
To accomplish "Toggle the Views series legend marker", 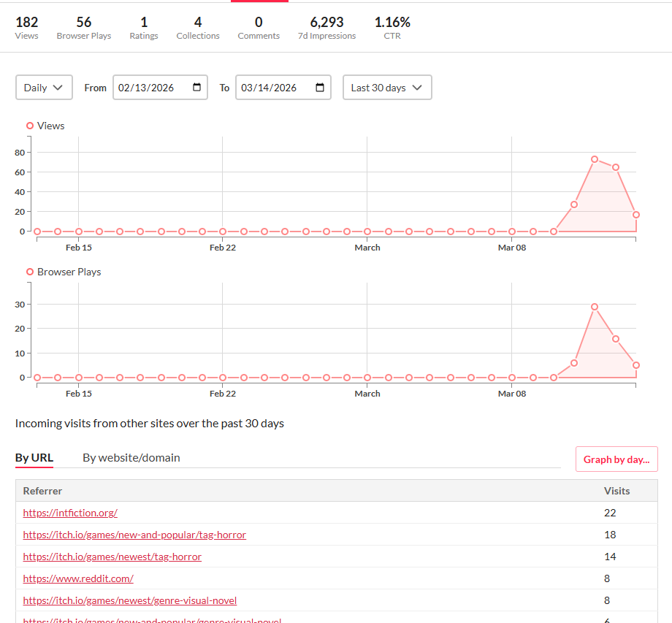I will 30,126.
